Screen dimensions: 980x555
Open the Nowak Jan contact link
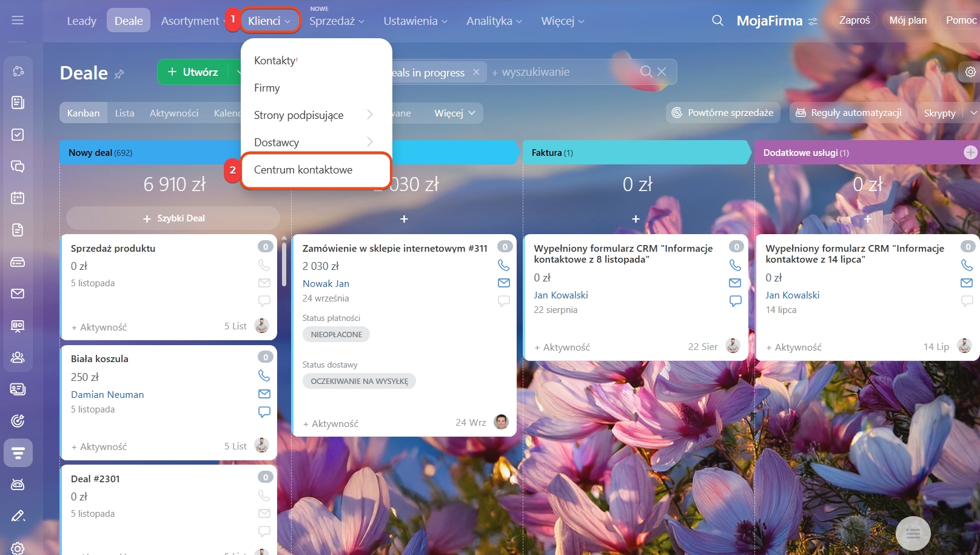(326, 283)
